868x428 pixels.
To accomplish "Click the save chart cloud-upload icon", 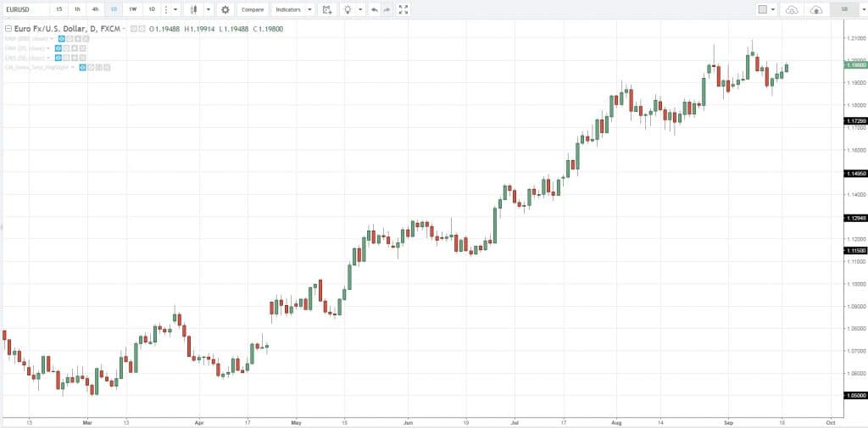I will [x=816, y=9].
